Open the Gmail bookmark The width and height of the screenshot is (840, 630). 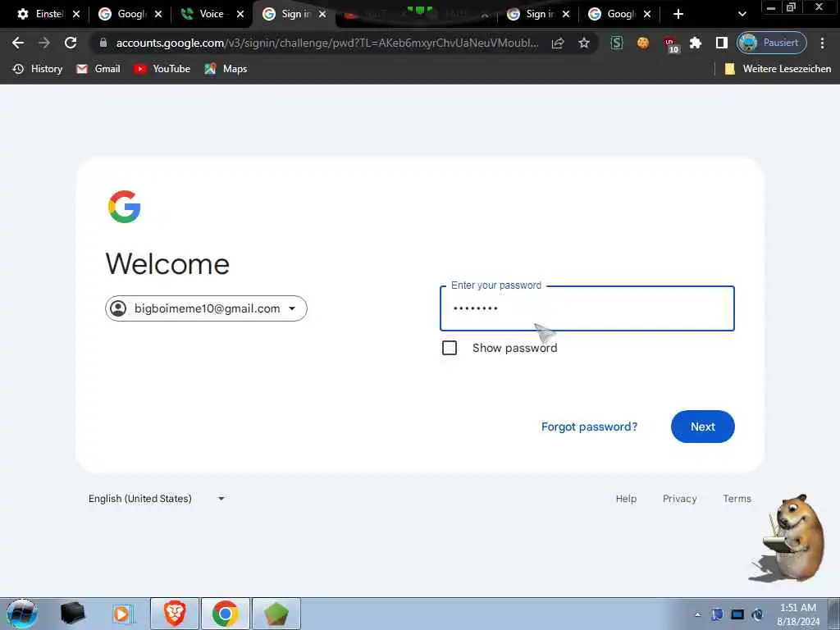[x=98, y=69]
